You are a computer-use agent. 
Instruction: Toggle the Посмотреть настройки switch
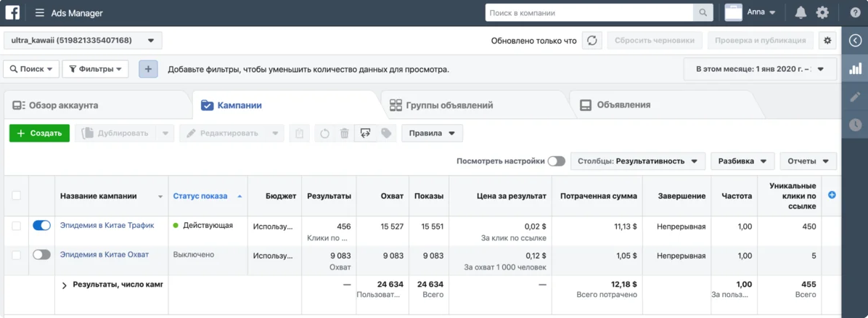556,161
